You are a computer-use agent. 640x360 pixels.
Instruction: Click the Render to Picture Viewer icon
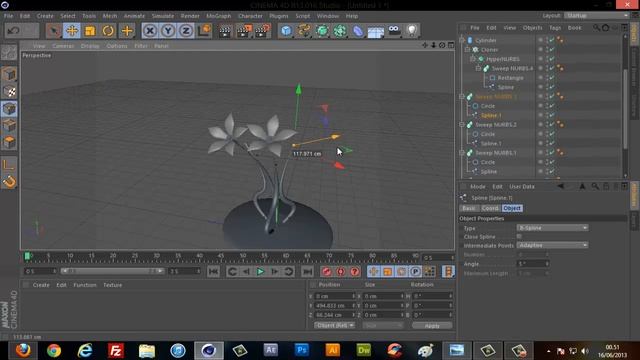[x=244, y=31]
